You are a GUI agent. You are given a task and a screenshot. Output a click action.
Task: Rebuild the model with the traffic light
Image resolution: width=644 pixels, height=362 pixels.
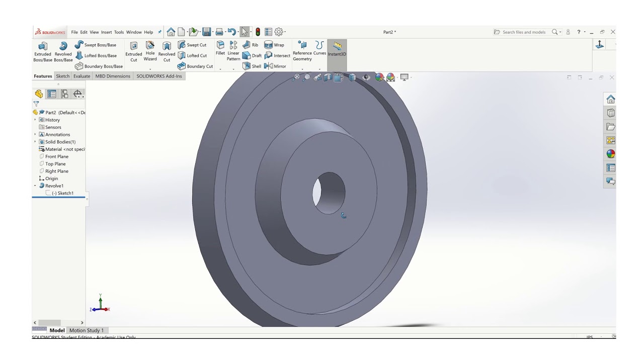click(258, 32)
